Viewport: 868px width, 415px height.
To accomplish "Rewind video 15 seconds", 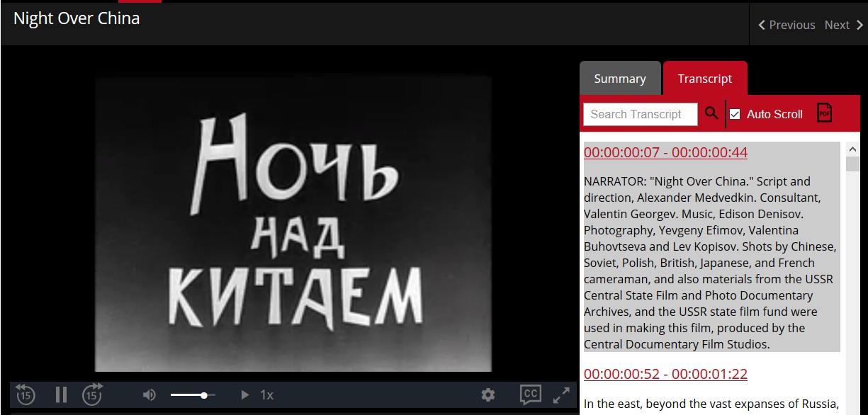I will click(x=26, y=394).
